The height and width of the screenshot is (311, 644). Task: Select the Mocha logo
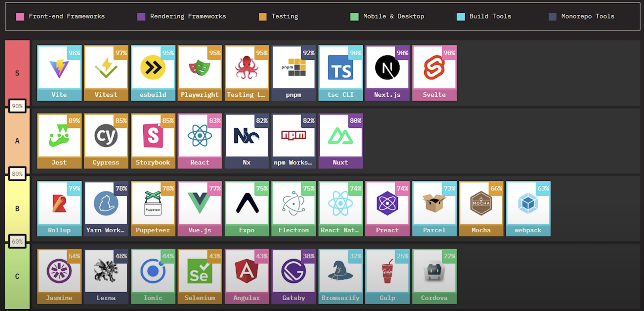(x=481, y=203)
